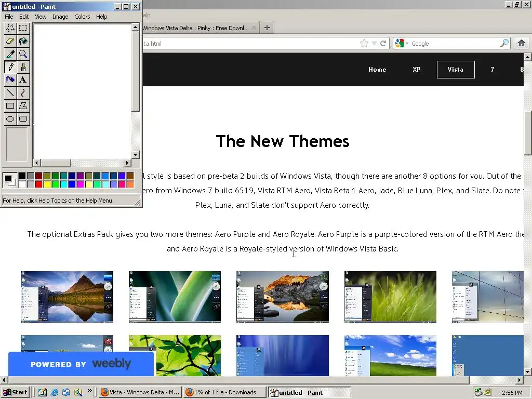532x399 pixels.
Task: Open the Bliss hill wallpaper theme thumbnail
Action: point(390,355)
